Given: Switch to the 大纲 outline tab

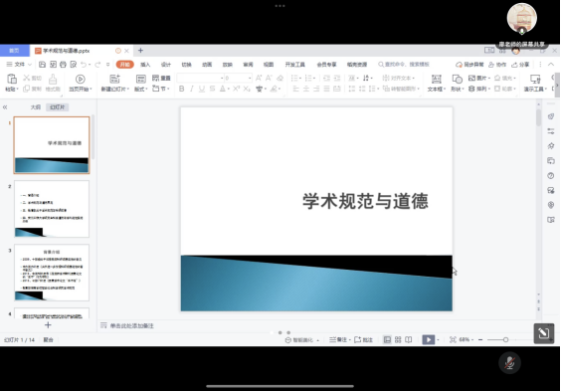Looking at the screenshot, I should coord(36,107).
